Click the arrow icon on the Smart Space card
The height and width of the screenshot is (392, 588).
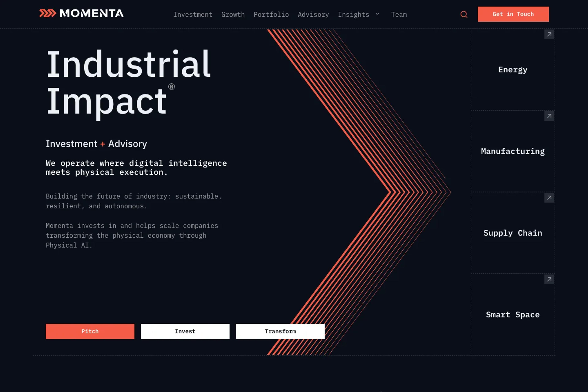coord(549,279)
